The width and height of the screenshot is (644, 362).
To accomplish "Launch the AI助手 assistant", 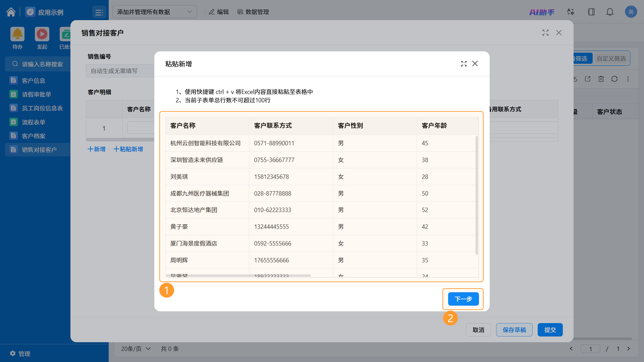I will tap(542, 12).
